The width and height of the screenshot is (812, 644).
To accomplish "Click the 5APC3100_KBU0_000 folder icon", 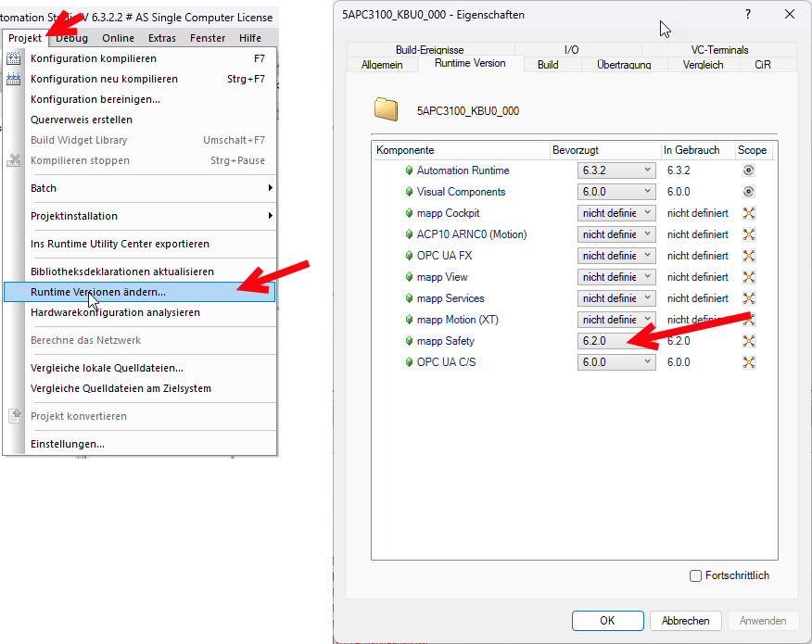I will pos(386,109).
